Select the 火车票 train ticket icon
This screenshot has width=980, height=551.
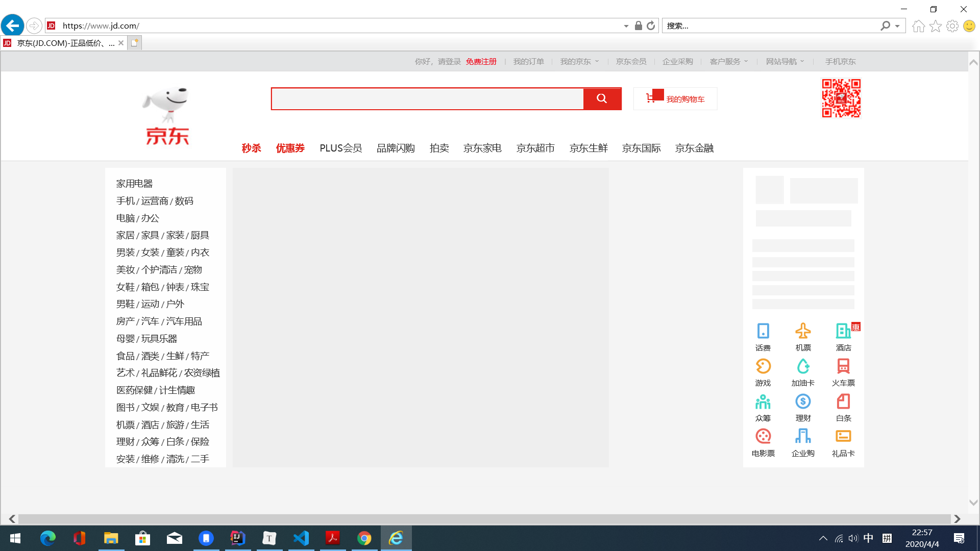(843, 367)
